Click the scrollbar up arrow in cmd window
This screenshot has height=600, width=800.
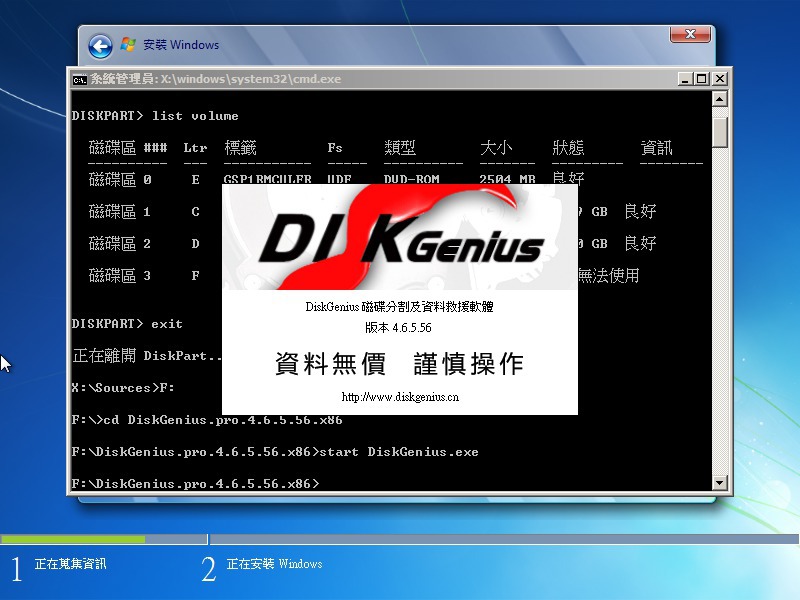719,98
